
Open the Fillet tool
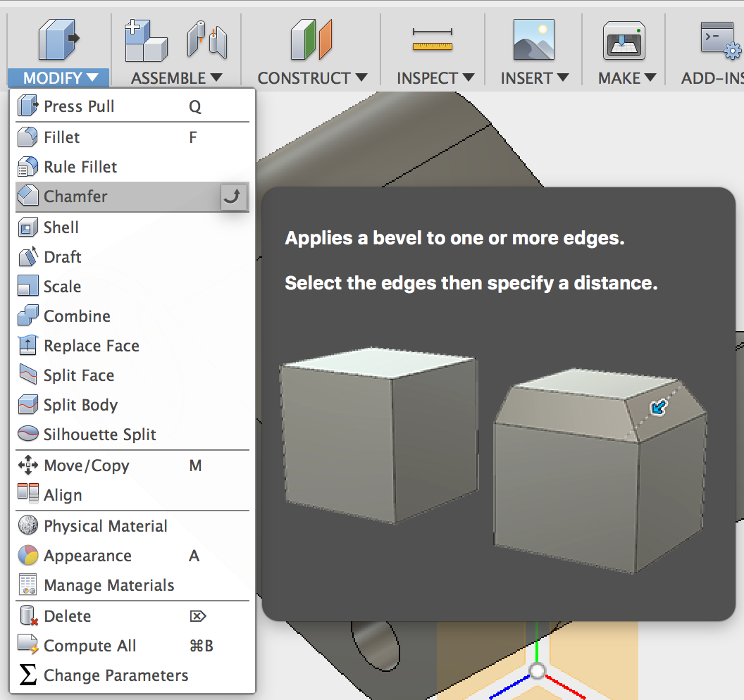(60, 137)
